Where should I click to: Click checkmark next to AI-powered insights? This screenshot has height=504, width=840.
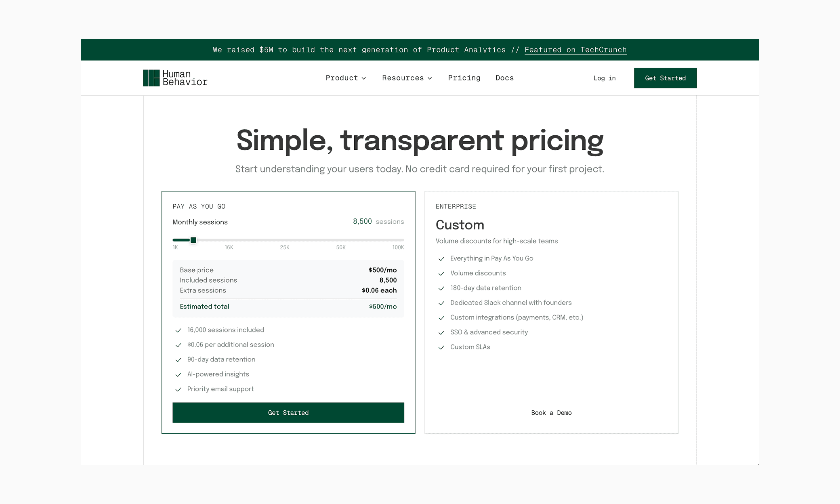coord(178,375)
